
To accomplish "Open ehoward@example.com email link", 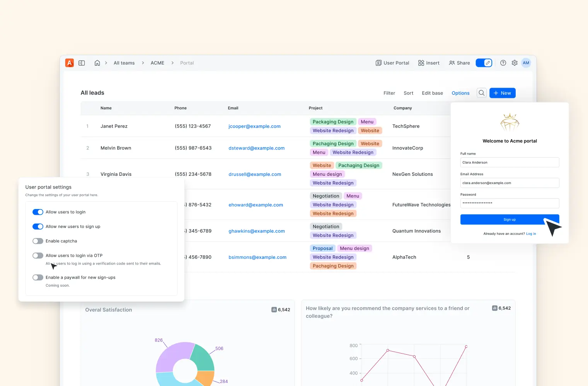I will coord(256,205).
